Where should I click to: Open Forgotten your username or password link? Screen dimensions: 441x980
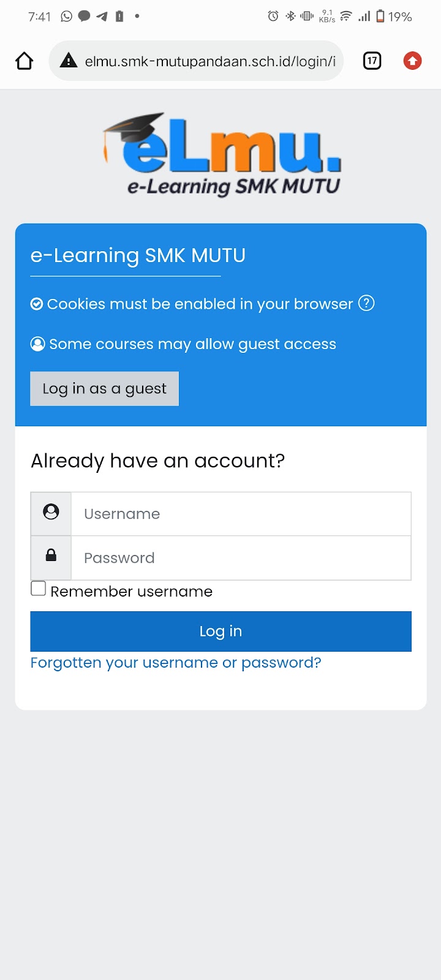[x=176, y=663]
